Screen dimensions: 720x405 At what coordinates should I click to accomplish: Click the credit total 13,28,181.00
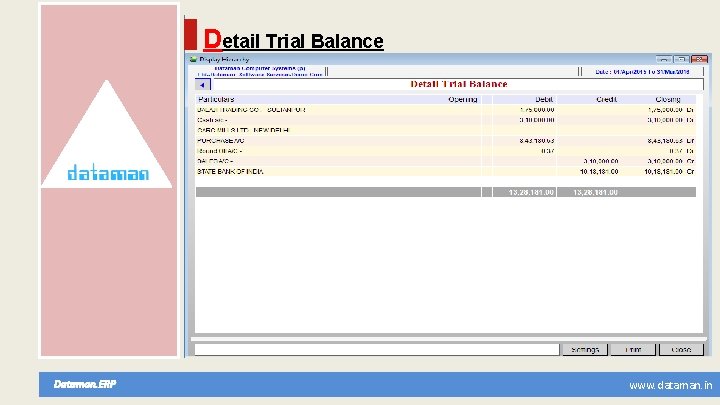pyautogui.click(x=595, y=192)
